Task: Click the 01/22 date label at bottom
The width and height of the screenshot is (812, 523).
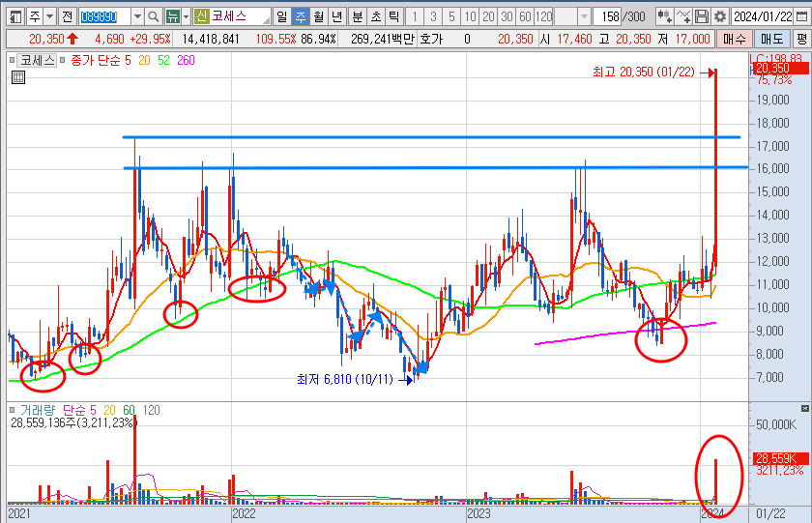Action: (770, 513)
